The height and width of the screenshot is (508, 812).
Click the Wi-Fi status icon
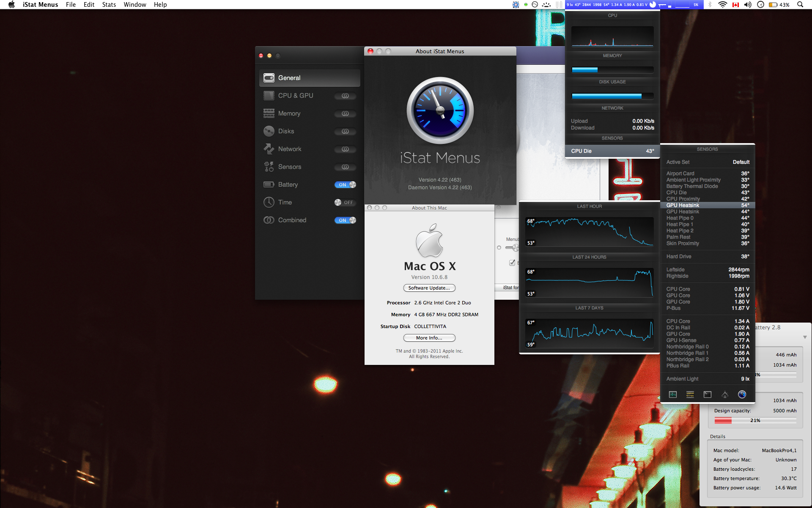click(x=723, y=5)
